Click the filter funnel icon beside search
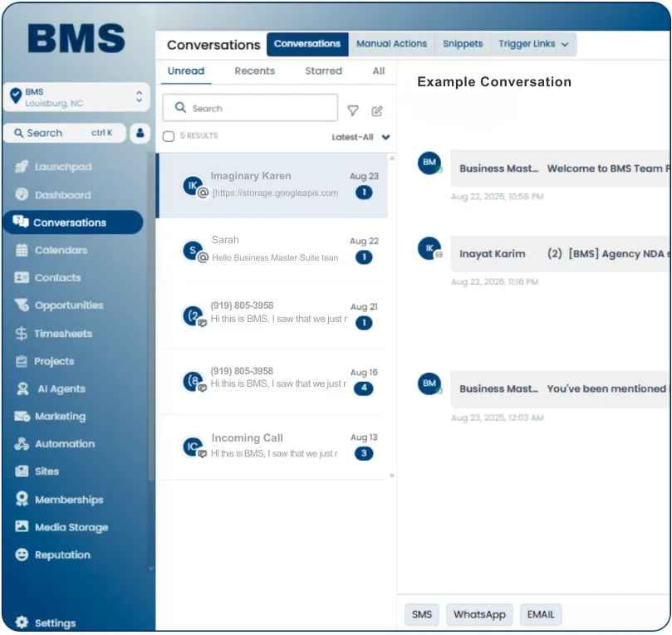Screen dimensions: 672x635 tap(353, 111)
